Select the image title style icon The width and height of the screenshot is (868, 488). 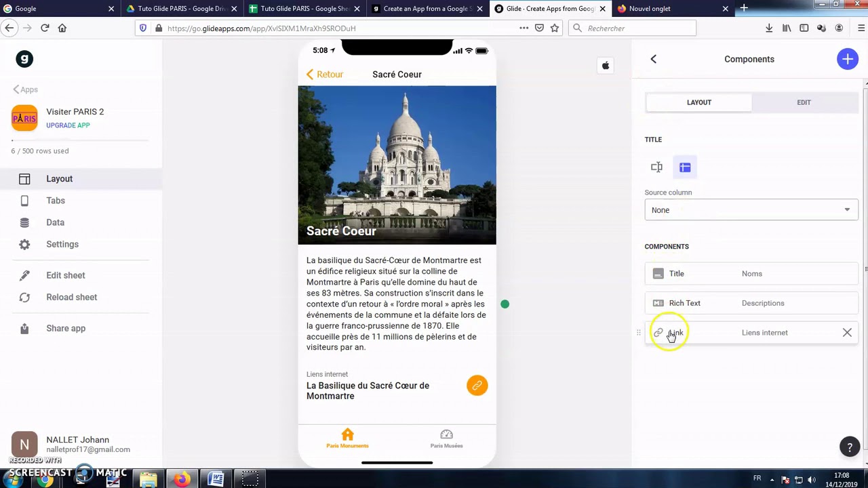pyautogui.click(x=685, y=167)
